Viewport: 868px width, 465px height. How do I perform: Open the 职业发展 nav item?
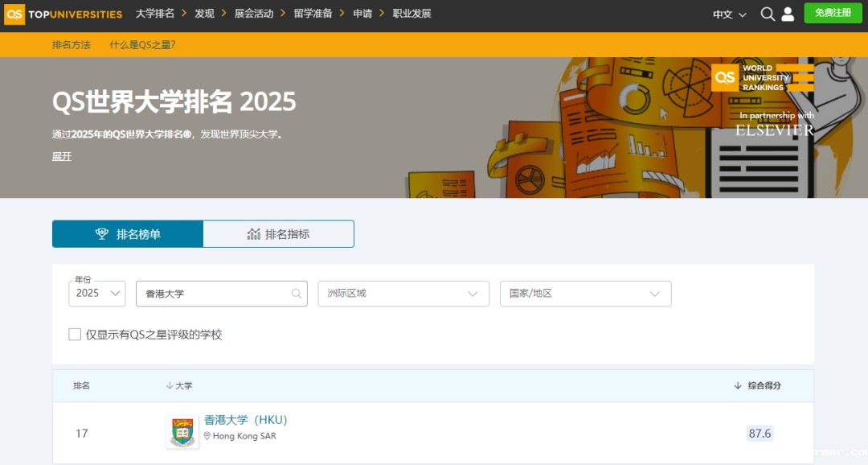pyautogui.click(x=411, y=14)
